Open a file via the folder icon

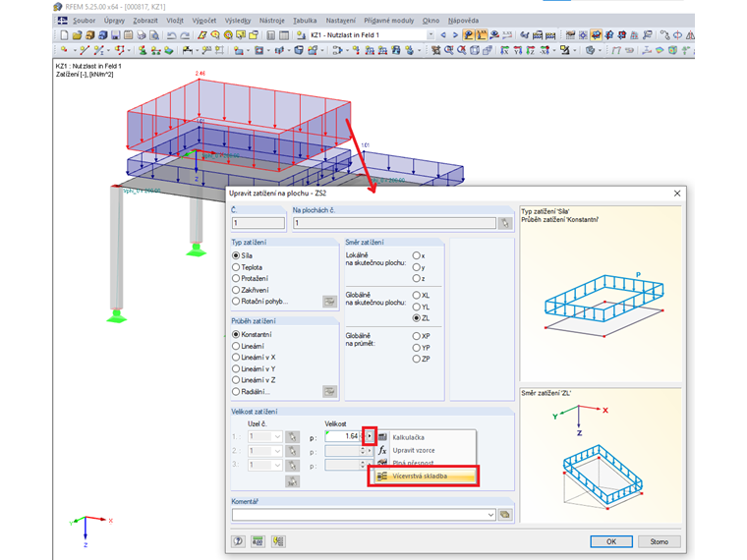[x=77, y=34]
